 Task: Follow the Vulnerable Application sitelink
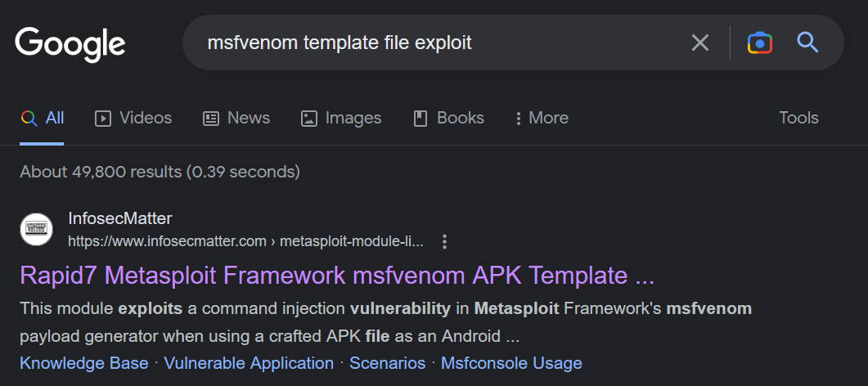(249, 363)
